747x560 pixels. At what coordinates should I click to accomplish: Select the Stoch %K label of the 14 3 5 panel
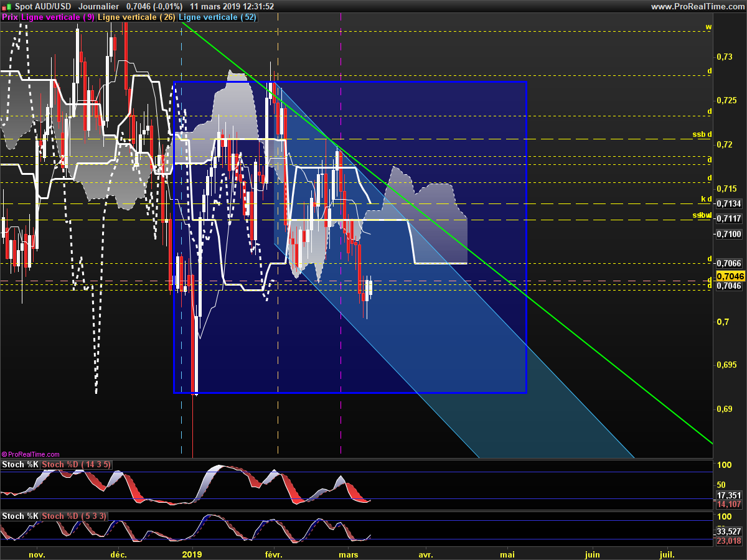21,465
